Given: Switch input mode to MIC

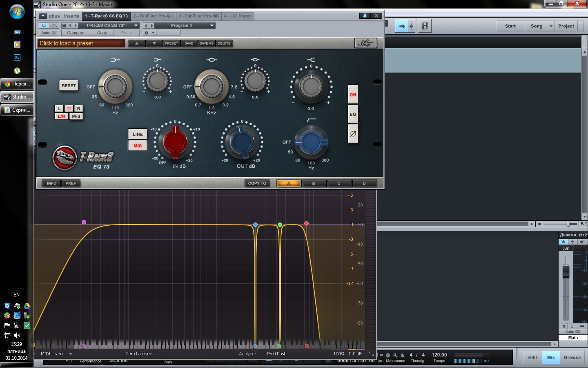Looking at the screenshot, I should (138, 146).
